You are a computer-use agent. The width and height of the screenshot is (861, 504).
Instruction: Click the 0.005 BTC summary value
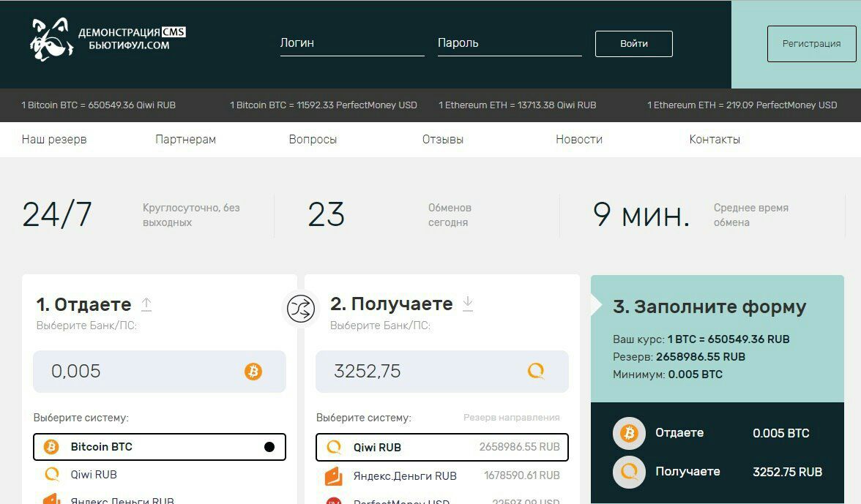click(x=780, y=433)
